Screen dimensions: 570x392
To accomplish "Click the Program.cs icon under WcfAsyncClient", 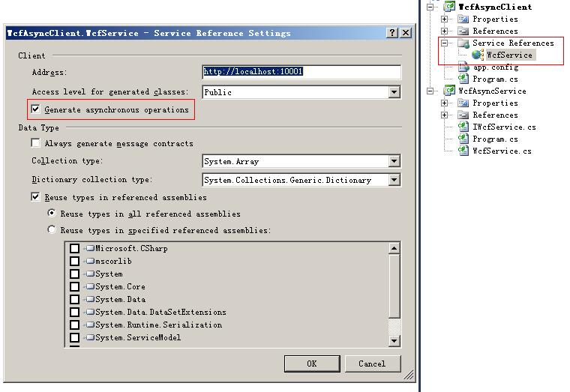I will pyautogui.click(x=463, y=79).
